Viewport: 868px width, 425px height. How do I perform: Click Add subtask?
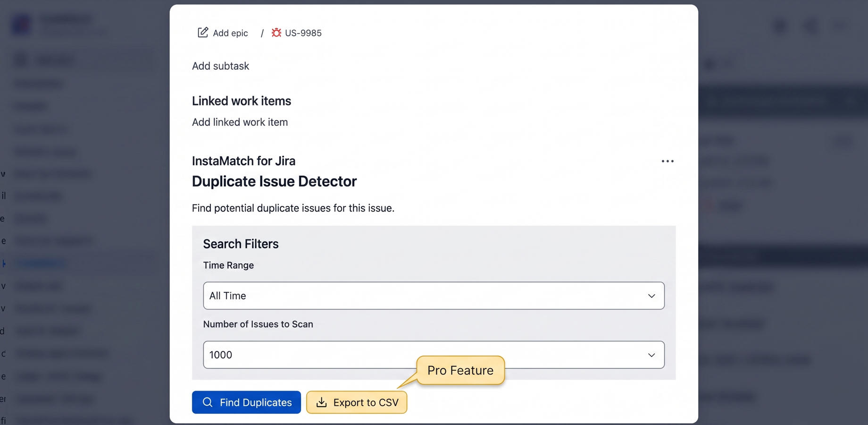(220, 66)
